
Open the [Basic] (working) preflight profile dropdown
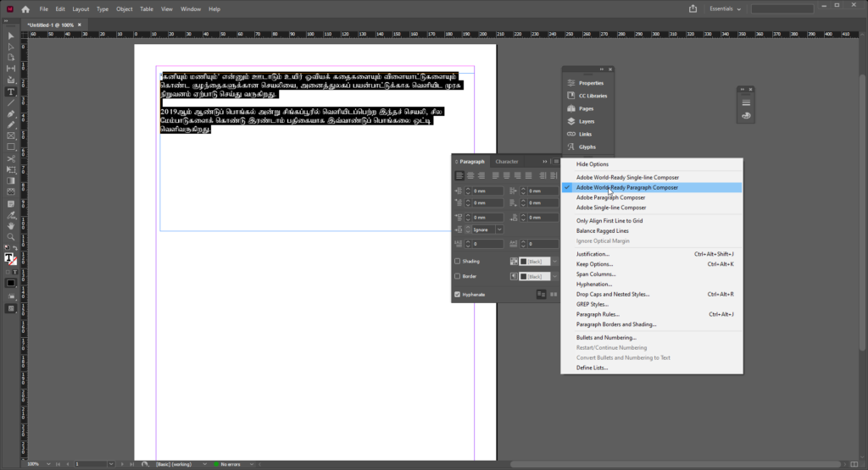[205, 464]
